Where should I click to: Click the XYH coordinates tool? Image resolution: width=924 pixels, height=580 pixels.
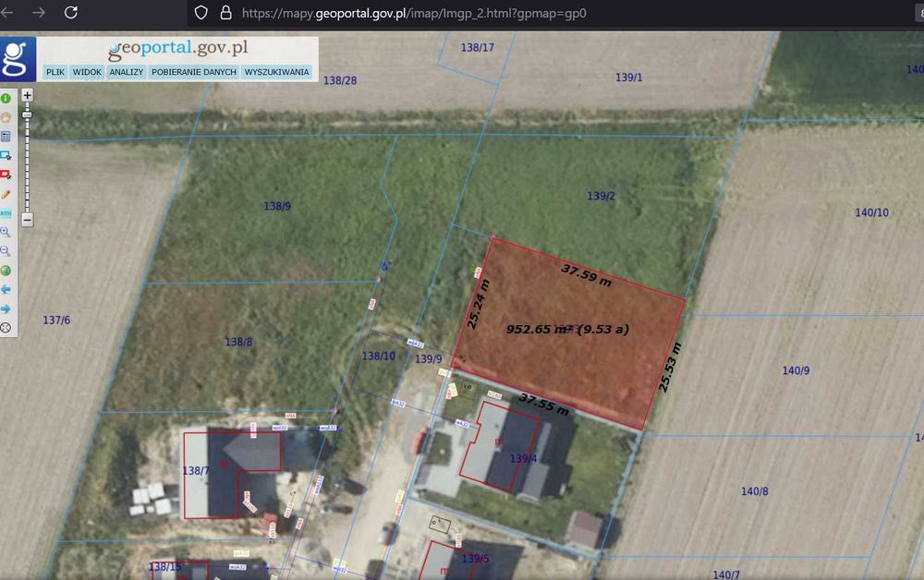(x=6, y=213)
